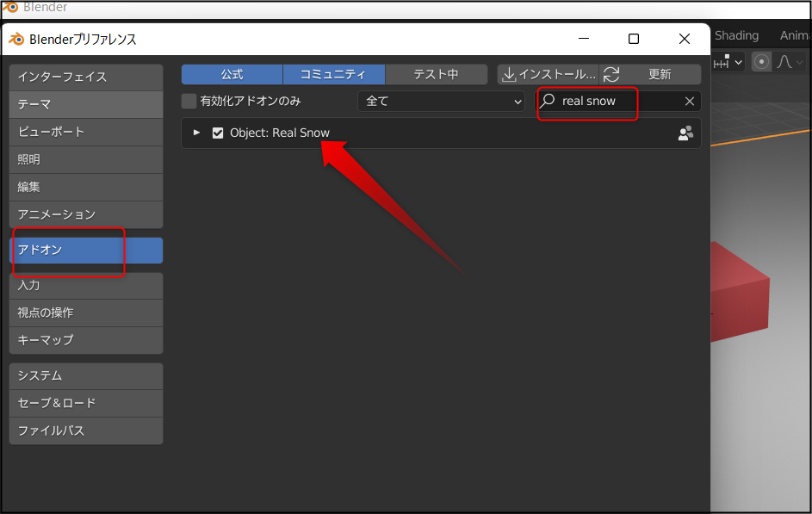Open the 編集 preferences section
This screenshot has height=514, width=812.
(86, 187)
